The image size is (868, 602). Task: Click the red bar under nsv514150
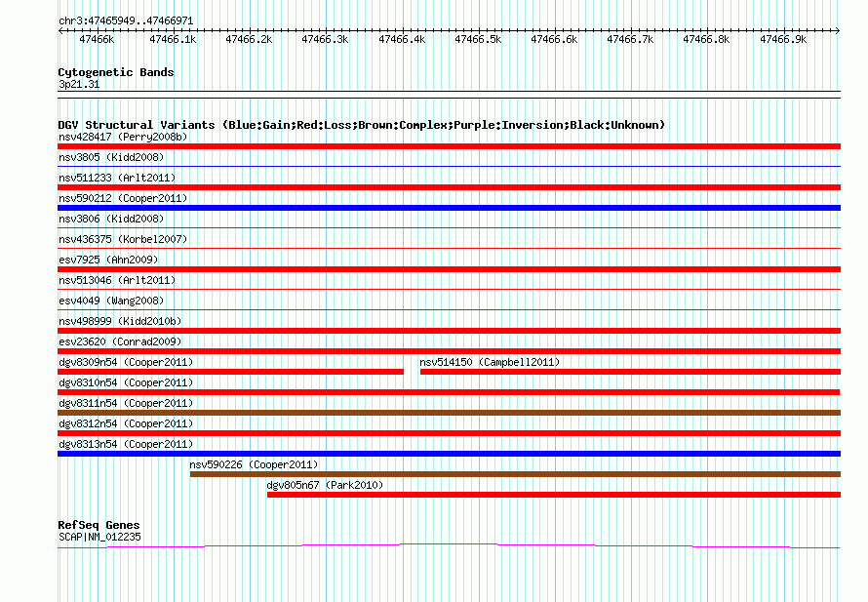[x=630, y=372]
